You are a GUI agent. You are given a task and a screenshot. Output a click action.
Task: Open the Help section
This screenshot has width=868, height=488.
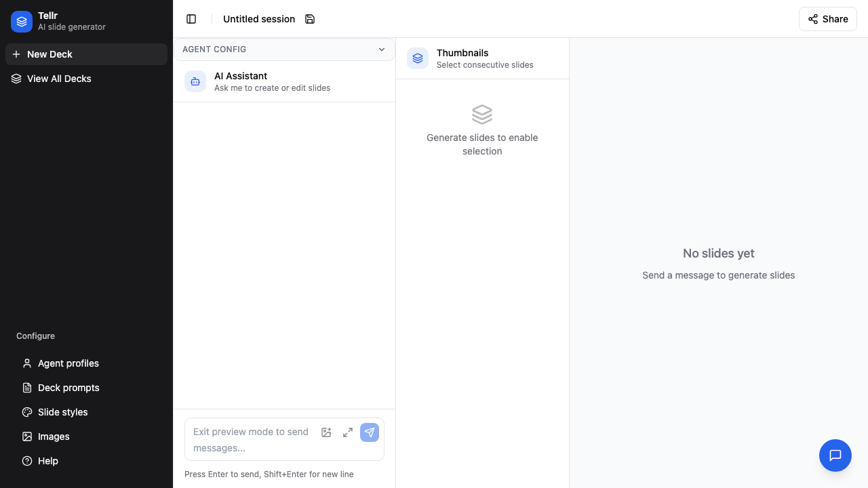click(47, 461)
